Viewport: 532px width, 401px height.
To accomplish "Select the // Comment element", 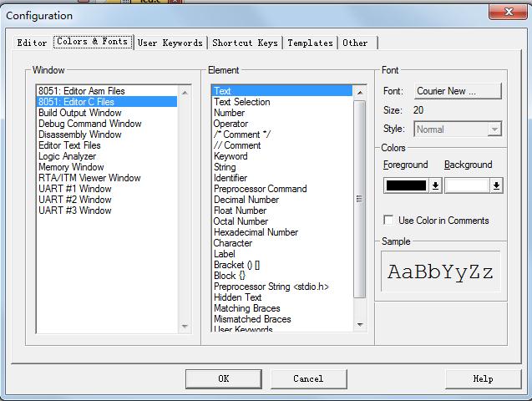I will click(x=237, y=145).
